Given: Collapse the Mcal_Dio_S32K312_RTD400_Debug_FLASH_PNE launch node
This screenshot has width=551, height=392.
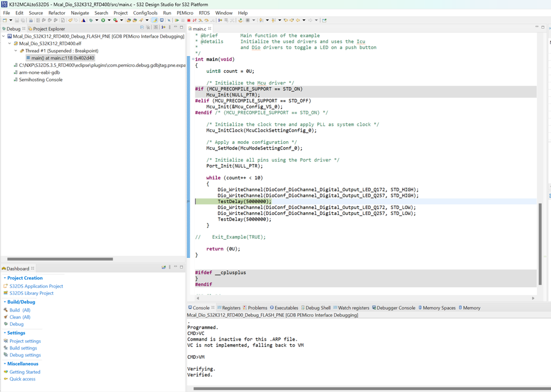Looking at the screenshot, I should (3, 36).
